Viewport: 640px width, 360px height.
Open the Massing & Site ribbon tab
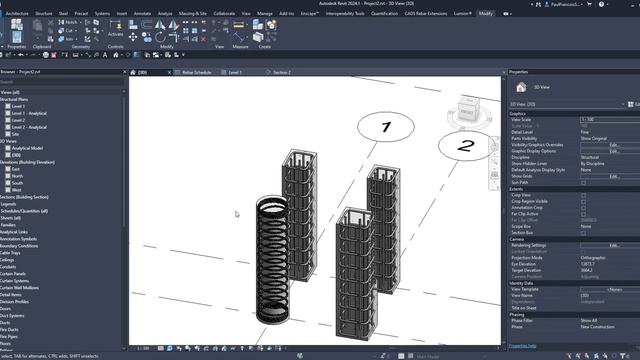193,13
